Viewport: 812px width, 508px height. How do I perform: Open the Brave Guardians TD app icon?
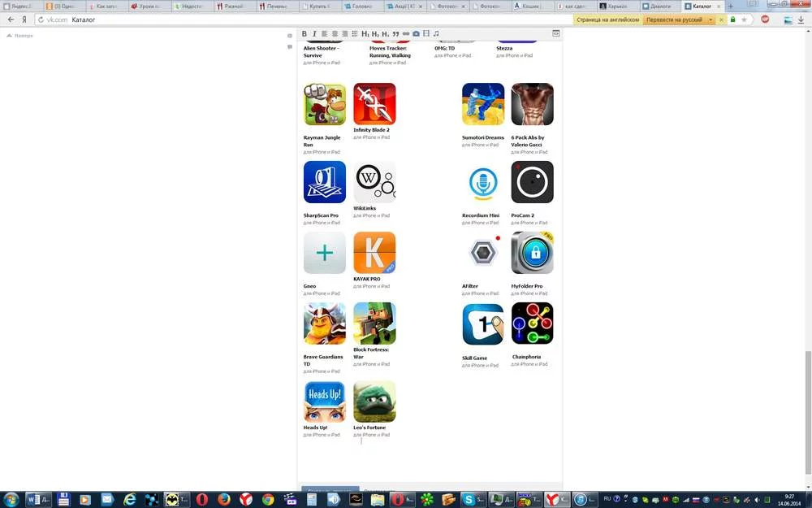(325, 324)
